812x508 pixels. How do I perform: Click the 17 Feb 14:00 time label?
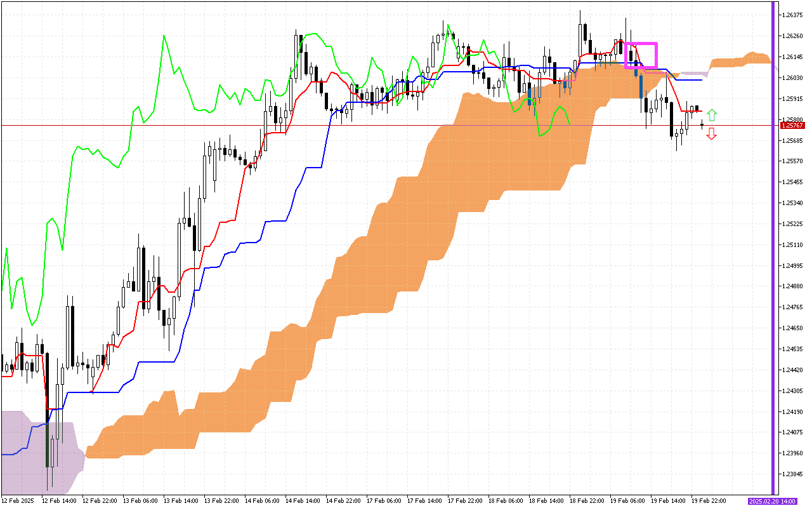424,501
